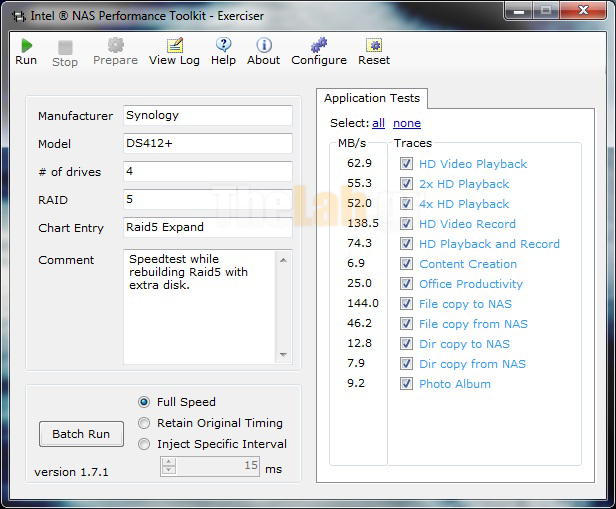616x509 pixels.
Task: Start the test with the Run icon
Action: tap(26, 46)
